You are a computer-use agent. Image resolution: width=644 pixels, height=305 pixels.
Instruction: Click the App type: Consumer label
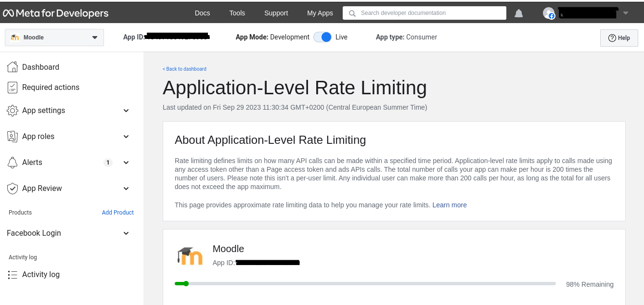click(406, 37)
